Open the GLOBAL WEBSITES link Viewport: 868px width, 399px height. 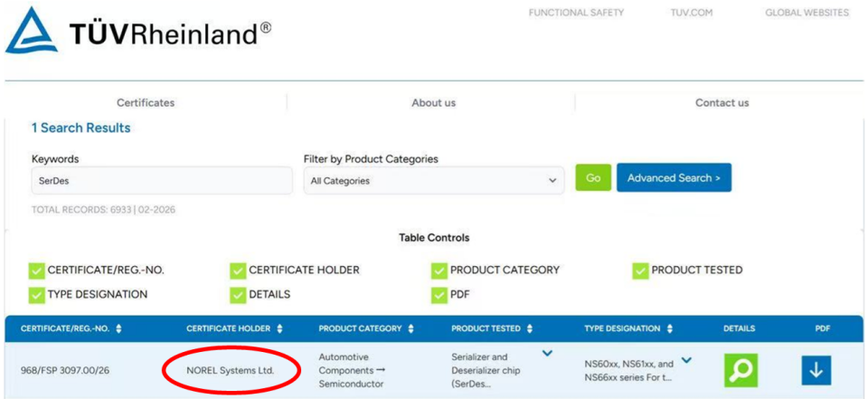pyautogui.click(x=807, y=12)
